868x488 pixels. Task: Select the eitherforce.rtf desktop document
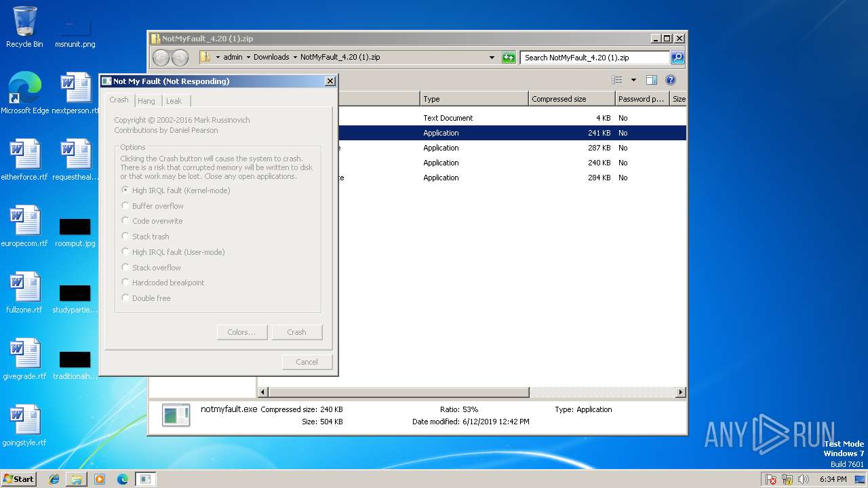(x=24, y=160)
